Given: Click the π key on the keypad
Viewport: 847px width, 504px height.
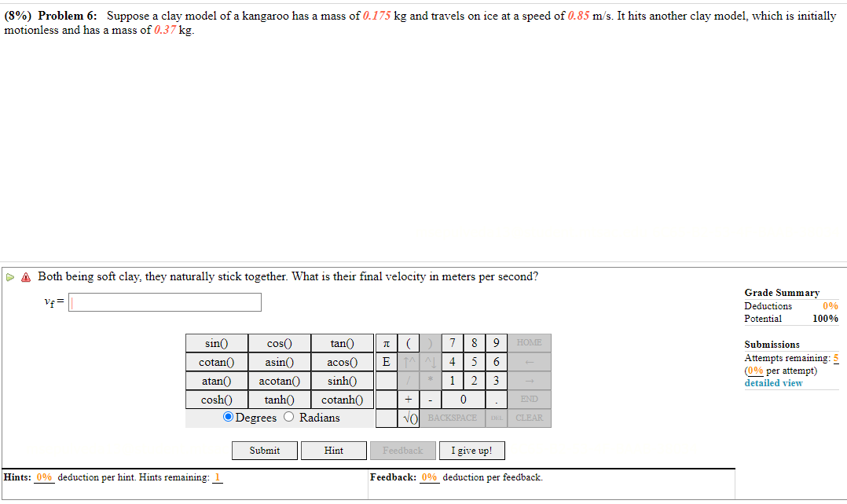Looking at the screenshot, I should click(x=388, y=343).
